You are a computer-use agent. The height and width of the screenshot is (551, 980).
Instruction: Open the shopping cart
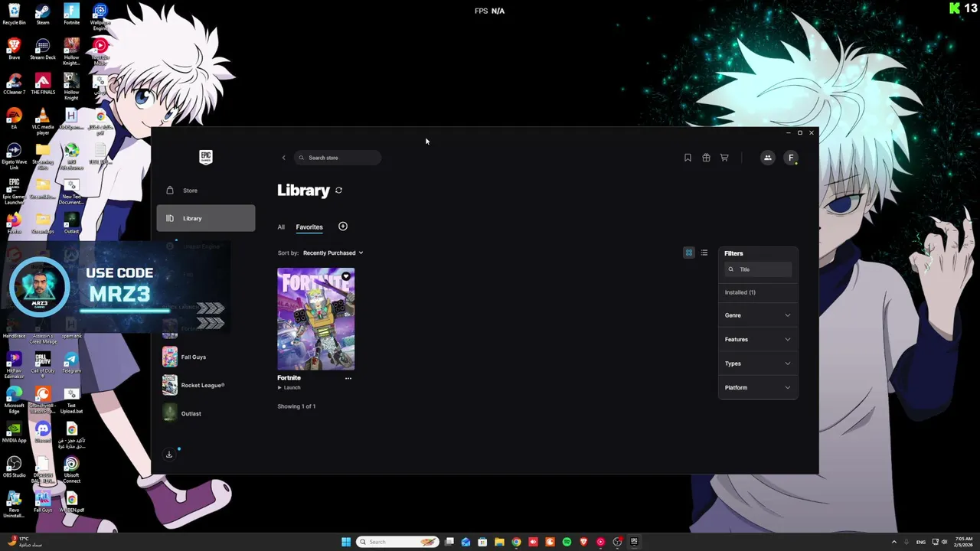click(724, 158)
